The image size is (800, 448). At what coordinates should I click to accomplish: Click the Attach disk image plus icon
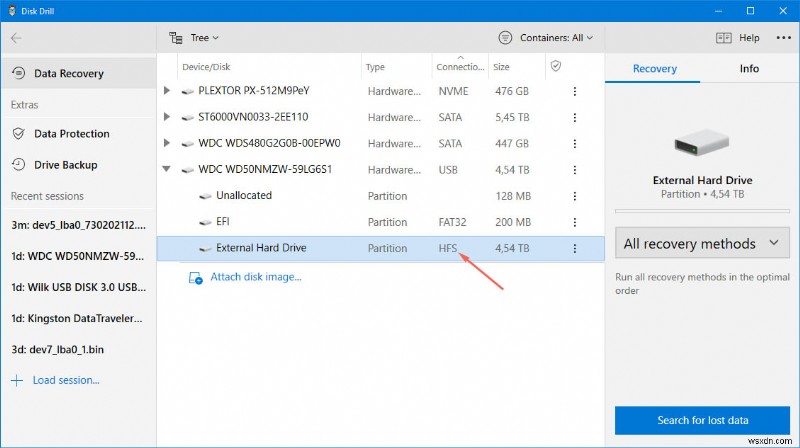196,277
